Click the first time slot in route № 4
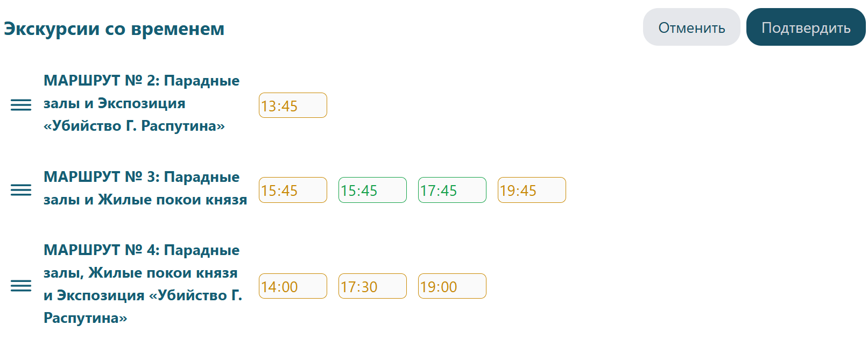Image resolution: width=868 pixels, height=346 pixels. point(293,286)
